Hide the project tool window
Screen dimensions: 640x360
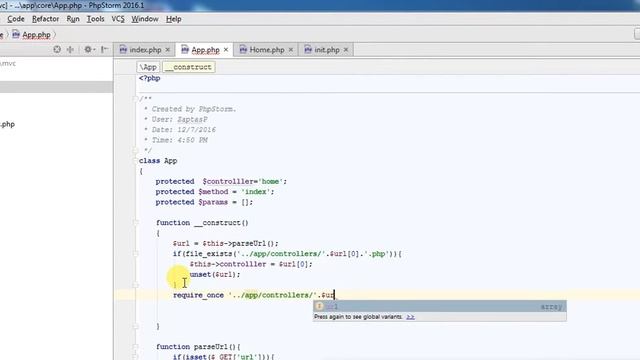tap(104, 49)
